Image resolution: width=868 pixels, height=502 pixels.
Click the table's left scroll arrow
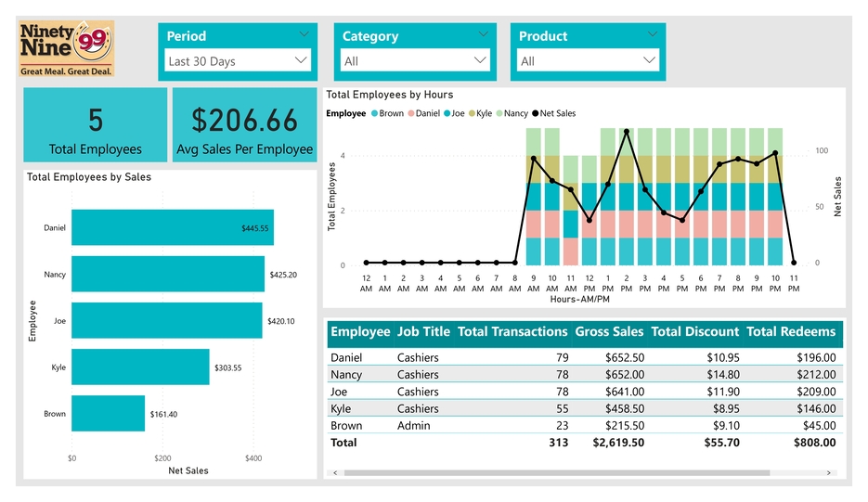pos(336,473)
